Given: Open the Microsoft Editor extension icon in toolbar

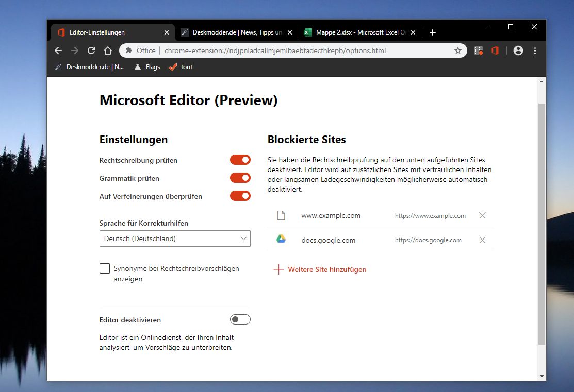Looking at the screenshot, I should [x=495, y=50].
